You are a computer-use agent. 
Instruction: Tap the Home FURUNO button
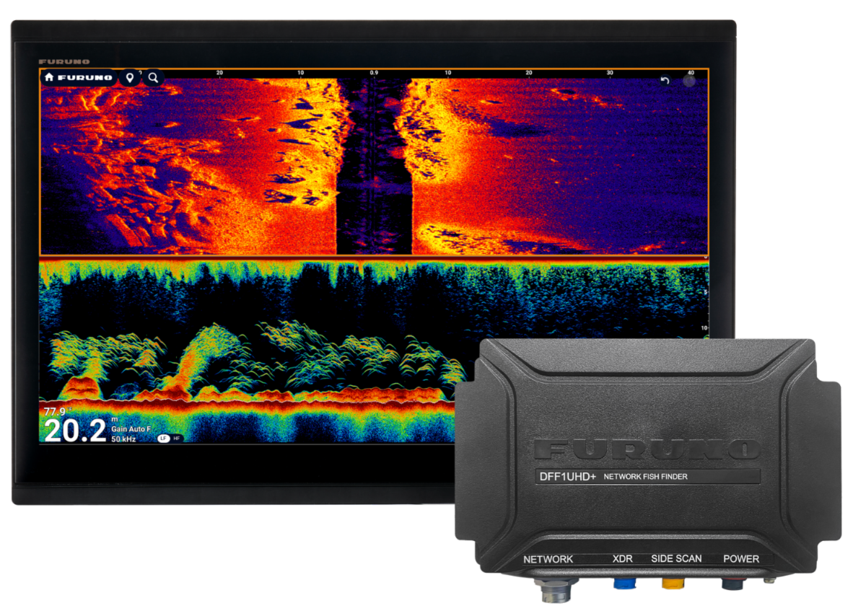point(79,77)
